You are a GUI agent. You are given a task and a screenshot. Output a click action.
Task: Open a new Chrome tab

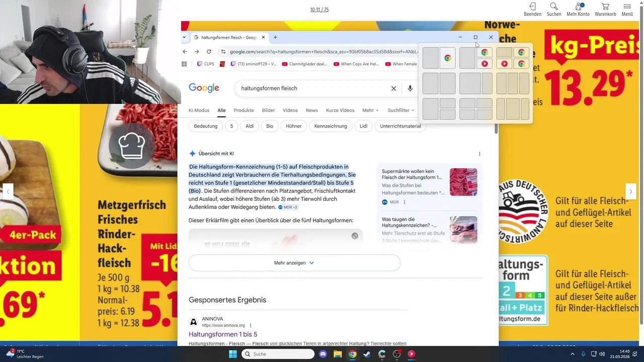coord(275,37)
